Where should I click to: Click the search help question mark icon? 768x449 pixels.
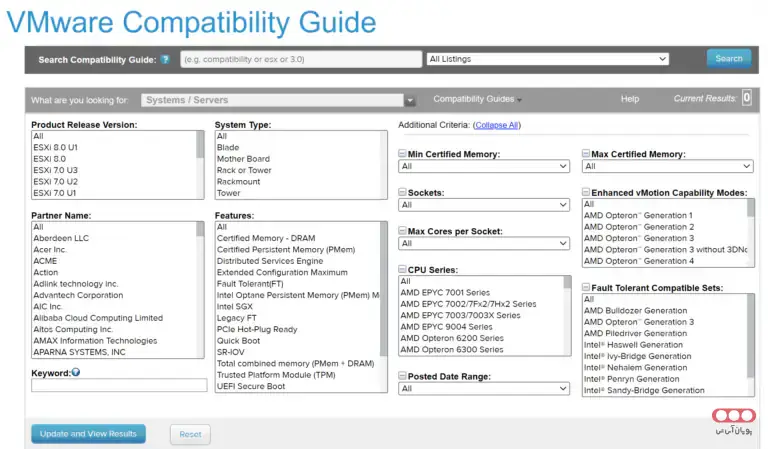(x=166, y=60)
